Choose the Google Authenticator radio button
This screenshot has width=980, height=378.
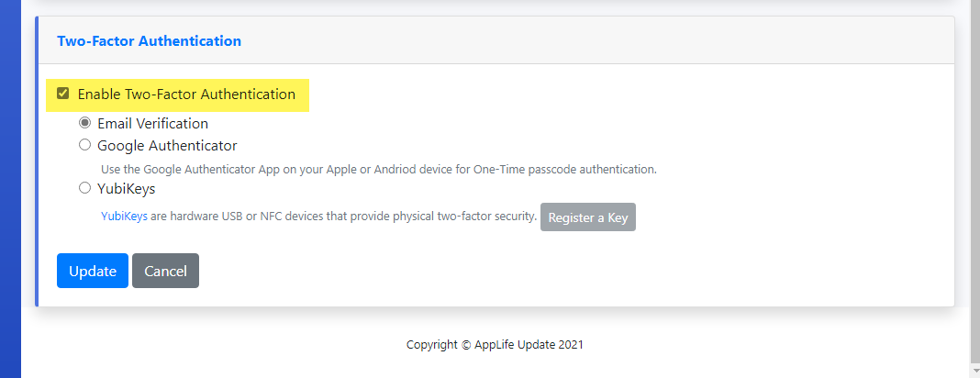click(x=85, y=145)
